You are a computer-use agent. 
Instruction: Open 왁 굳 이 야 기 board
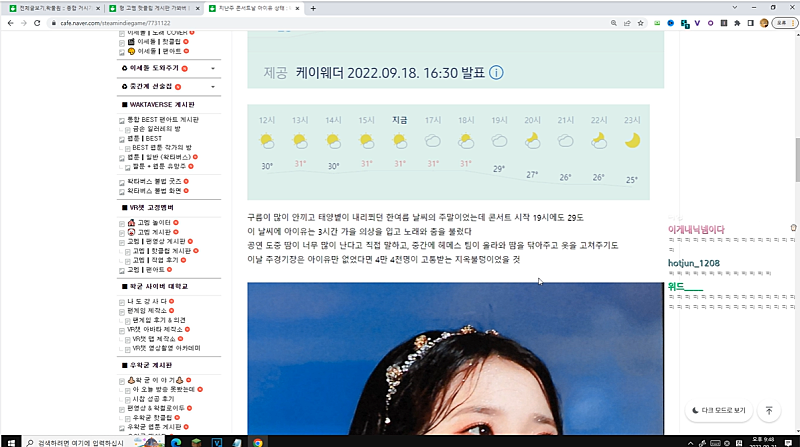155,380
